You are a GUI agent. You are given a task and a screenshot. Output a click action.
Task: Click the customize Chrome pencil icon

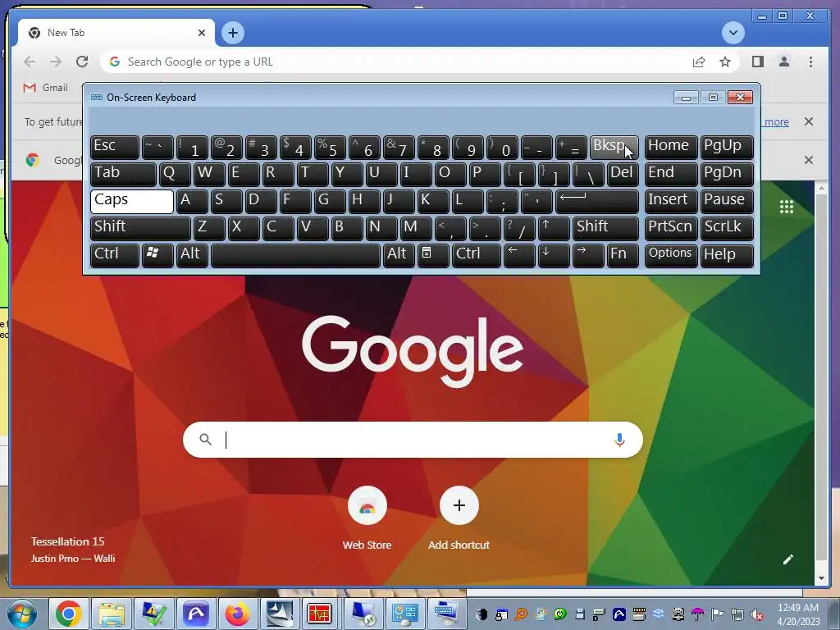[787, 559]
